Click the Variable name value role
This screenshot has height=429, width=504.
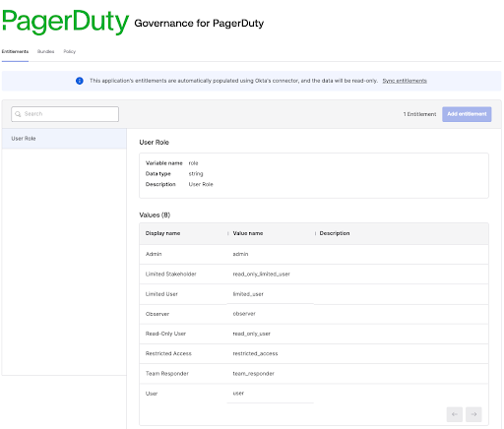pyautogui.click(x=193, y=163)
